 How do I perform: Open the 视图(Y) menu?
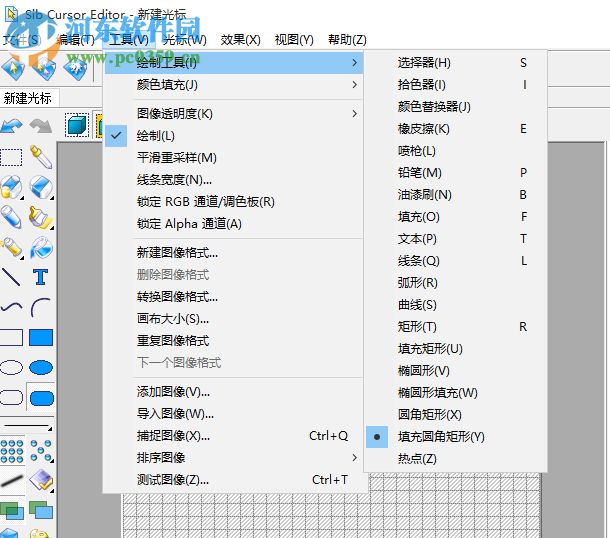click(x=294, y=40)
